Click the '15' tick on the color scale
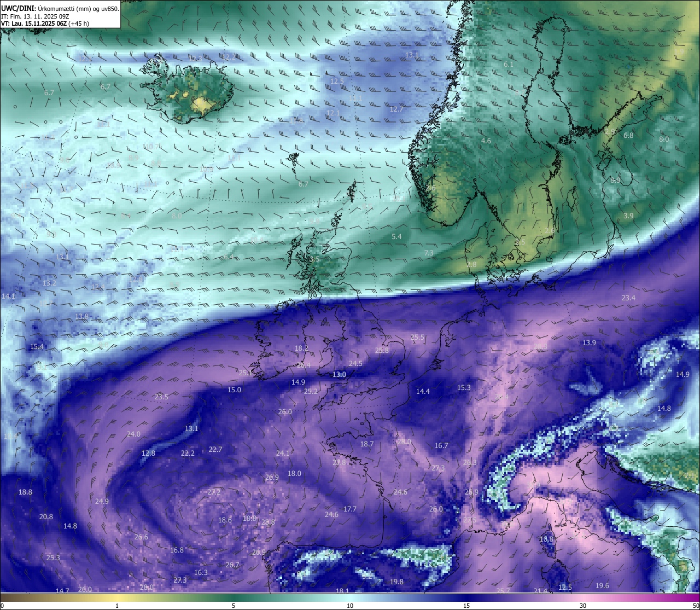The width and height of the screenshot is (700, 610). pyautogui.click(x=466, y=606)
